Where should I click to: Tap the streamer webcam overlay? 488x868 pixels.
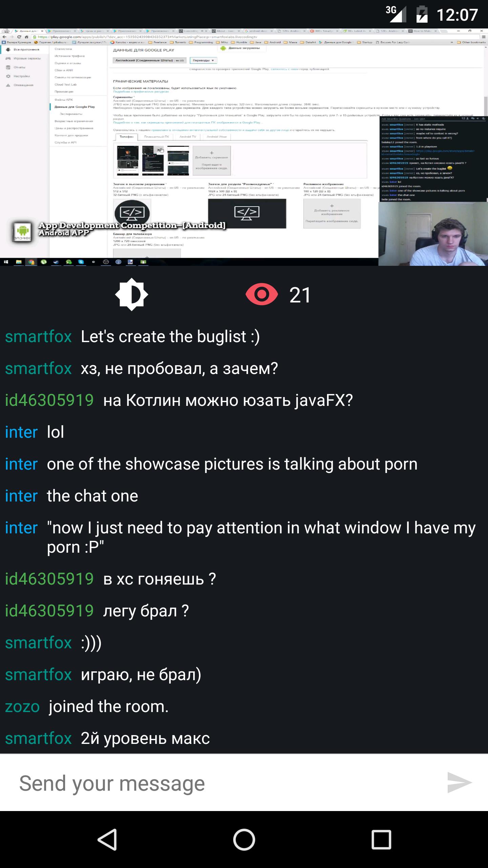coord(433,234)
